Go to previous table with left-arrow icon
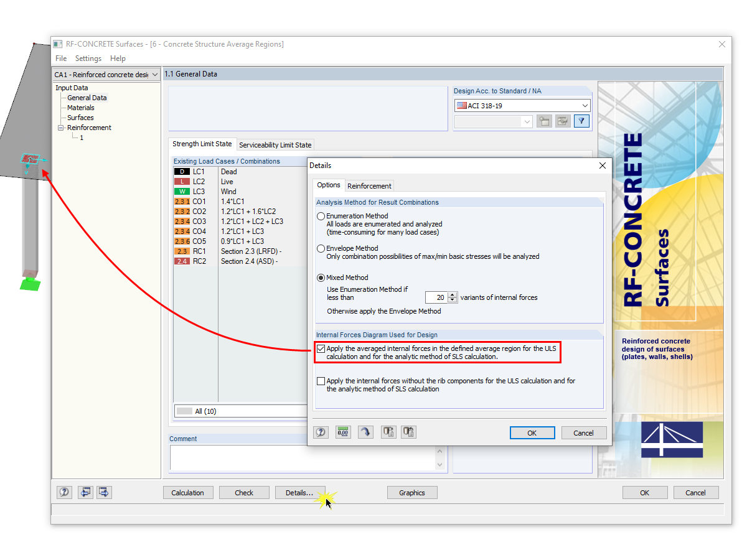The height and width of the screenshot is (560, 747). pos(85,492)
